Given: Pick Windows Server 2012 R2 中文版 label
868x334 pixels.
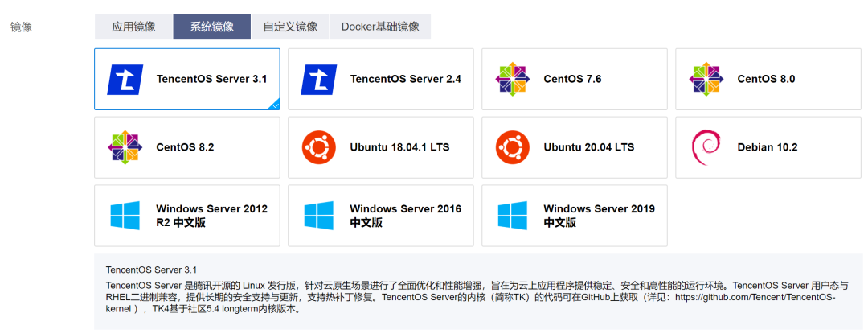Looking at the screenshot, I should point(212,216).
